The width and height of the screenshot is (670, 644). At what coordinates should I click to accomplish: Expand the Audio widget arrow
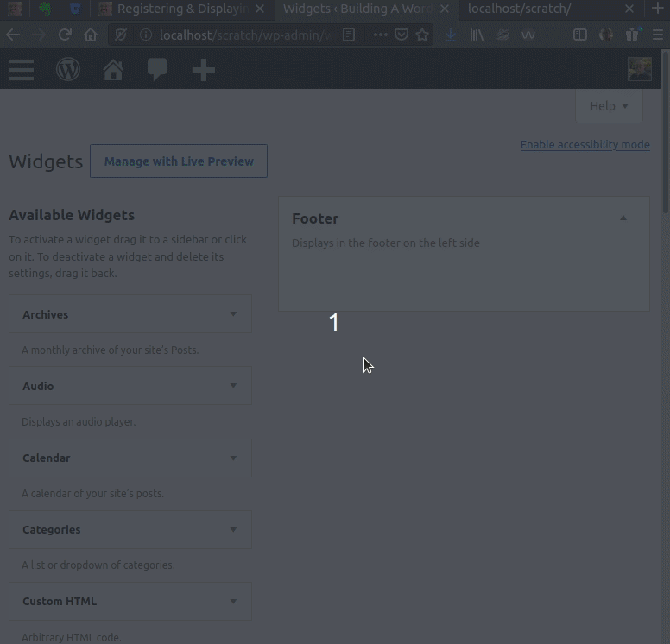(233, 386)
